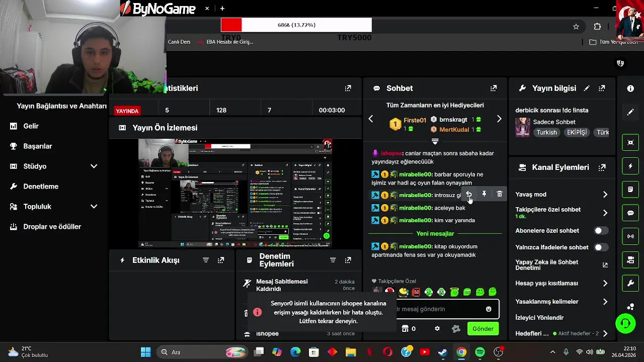
Task: Click the info icon in right toolbar
Action: click(x=630, y=88)
